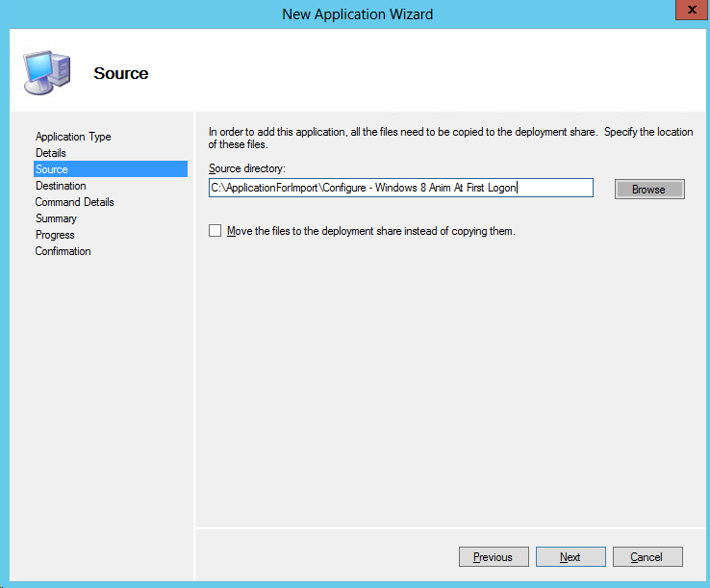Go back with the Previous button

pos(493,557)
